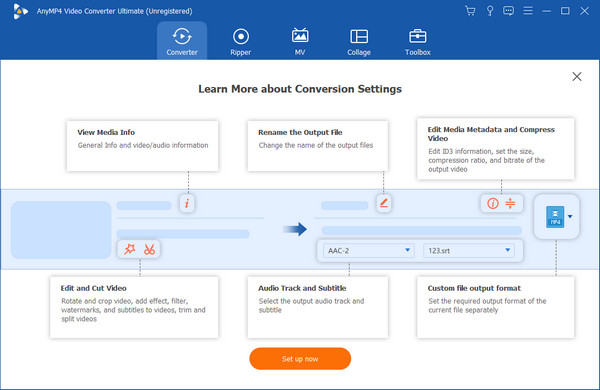Screen dimensions: 600x390
Task: Expand the output format dropdown arrow
Action: tap(570, 217)
